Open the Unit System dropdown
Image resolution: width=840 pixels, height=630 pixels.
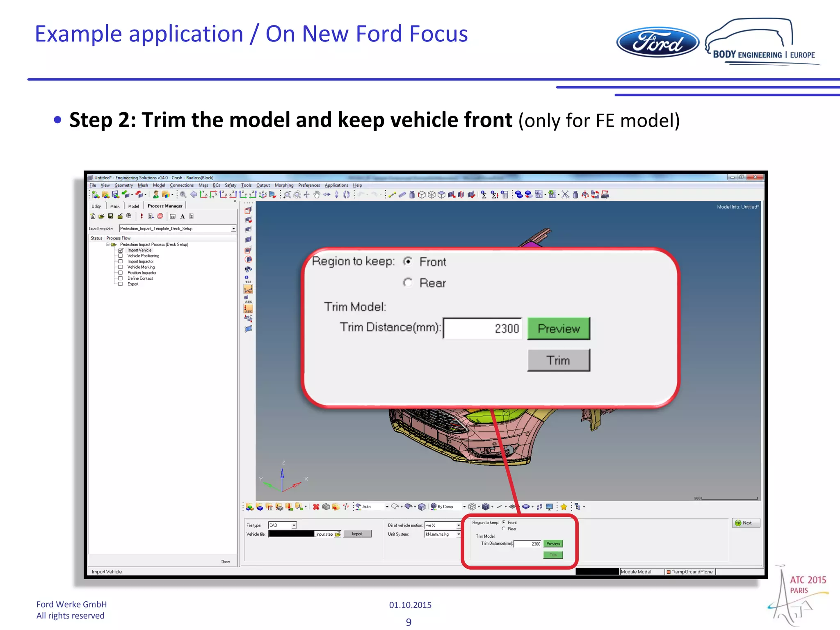[458, 534]
